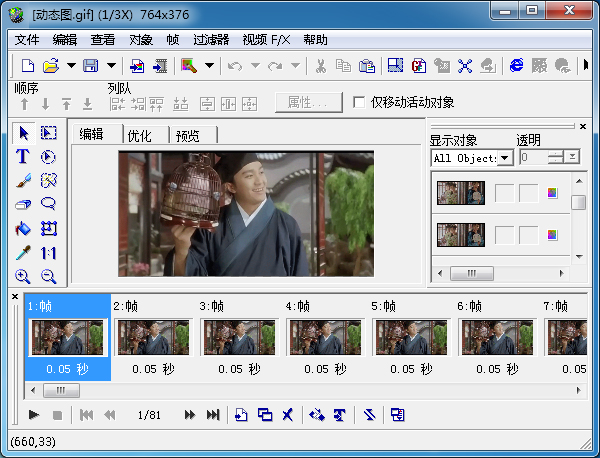Click the paste clipboard icon
Screen dimensions: 600x458
(367, 66)
